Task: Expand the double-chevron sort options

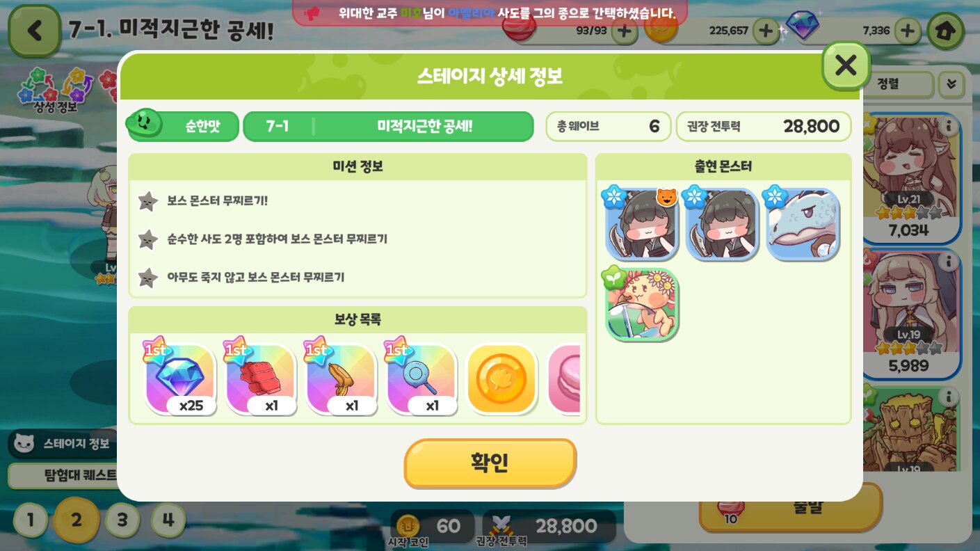Action: pyautogui.click(x=951, y=84)
